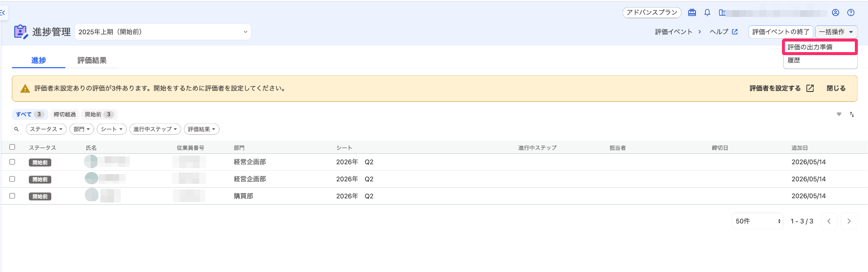Image resolution: width=868 pixels, height=272 pixels.
Task: Check the first 経営企画部 row checkbox
Action: 12,162
